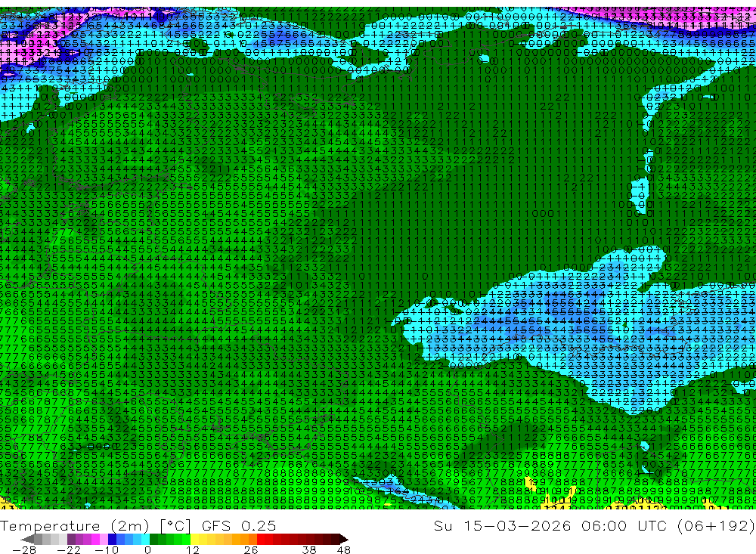756x554 pixels.
Task: Click the right arrow end of the color bar
Action: 344,539
